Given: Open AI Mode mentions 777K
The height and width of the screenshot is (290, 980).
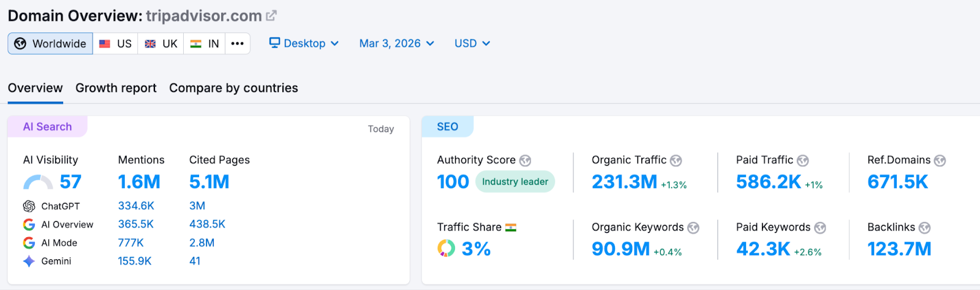Looking at the screenshot, I should (131, 243).
